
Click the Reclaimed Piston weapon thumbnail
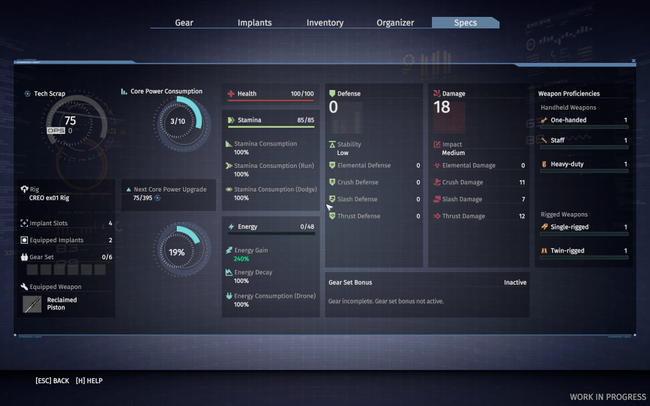click(32, 305)
